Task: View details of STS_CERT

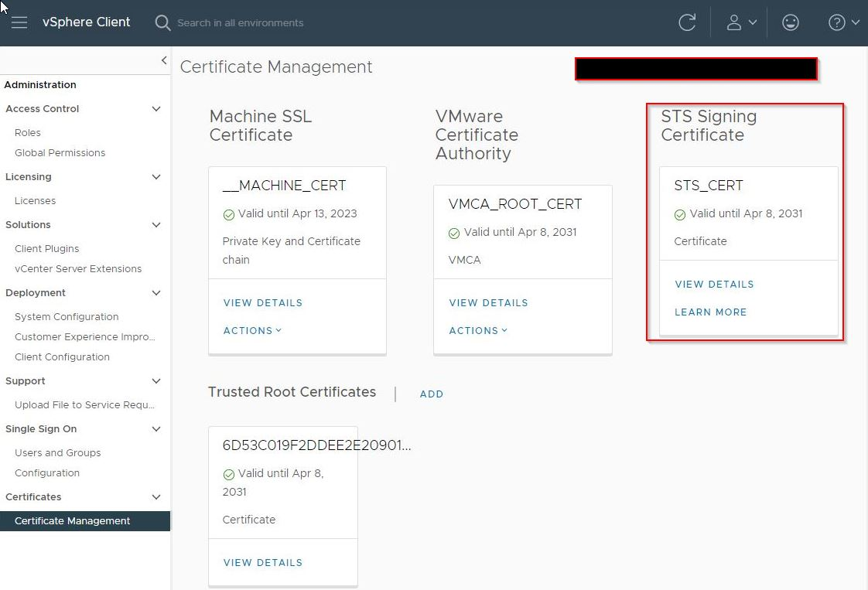Action: (x=714, y=284)
